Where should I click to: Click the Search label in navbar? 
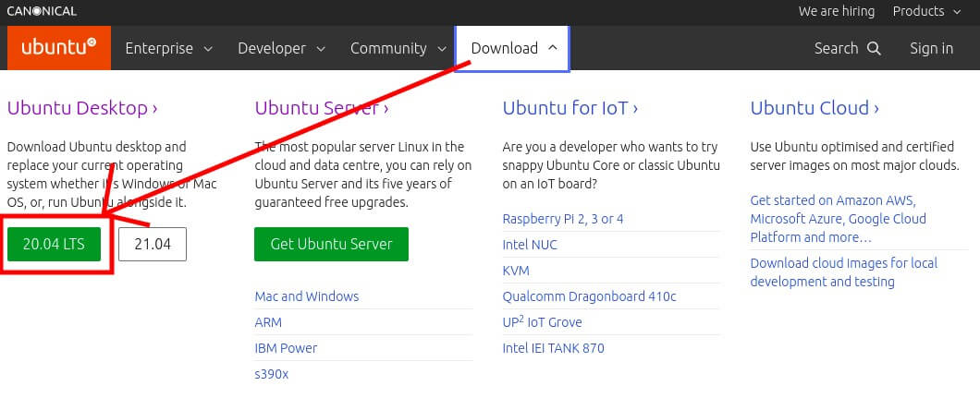tap(837, 48)
